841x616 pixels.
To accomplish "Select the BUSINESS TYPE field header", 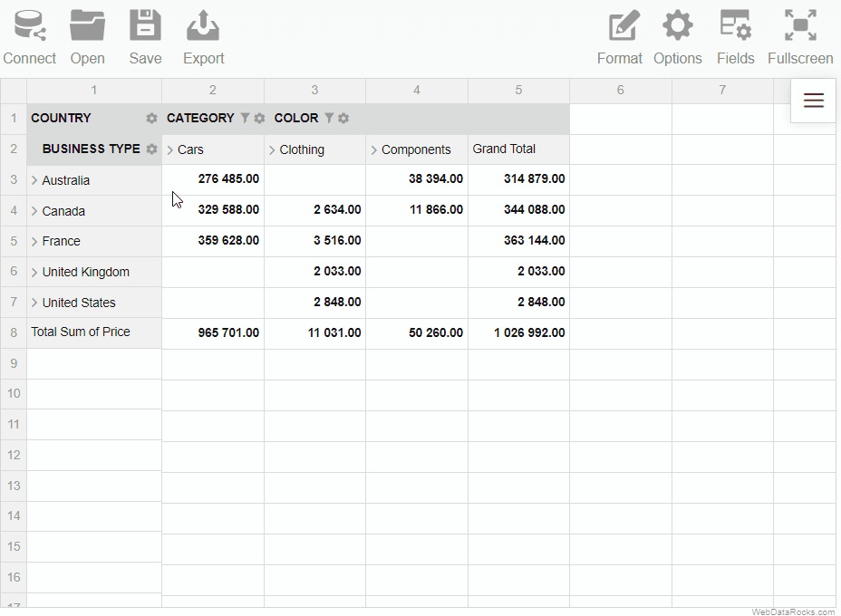I will click(x=92, y=149).
